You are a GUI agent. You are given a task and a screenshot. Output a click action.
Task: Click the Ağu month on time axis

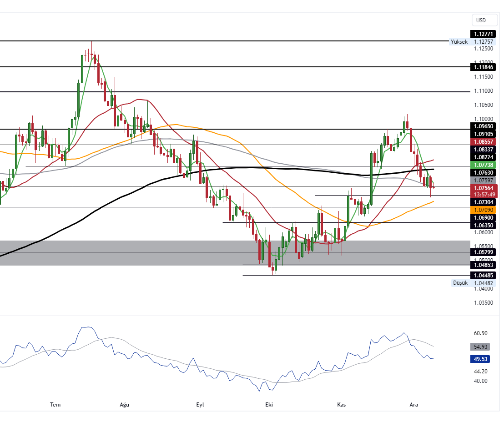124,404
